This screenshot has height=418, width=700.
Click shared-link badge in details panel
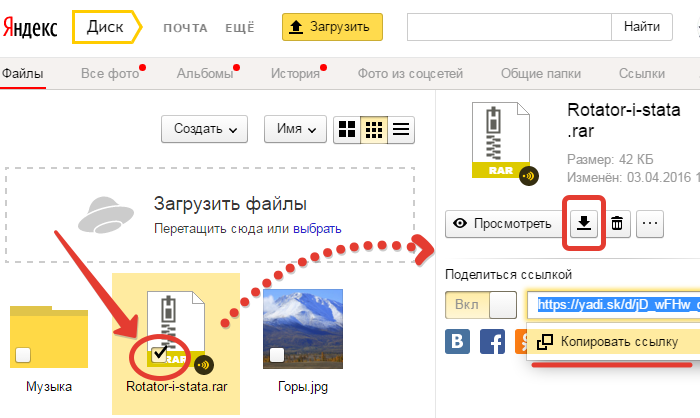[529, 176]
